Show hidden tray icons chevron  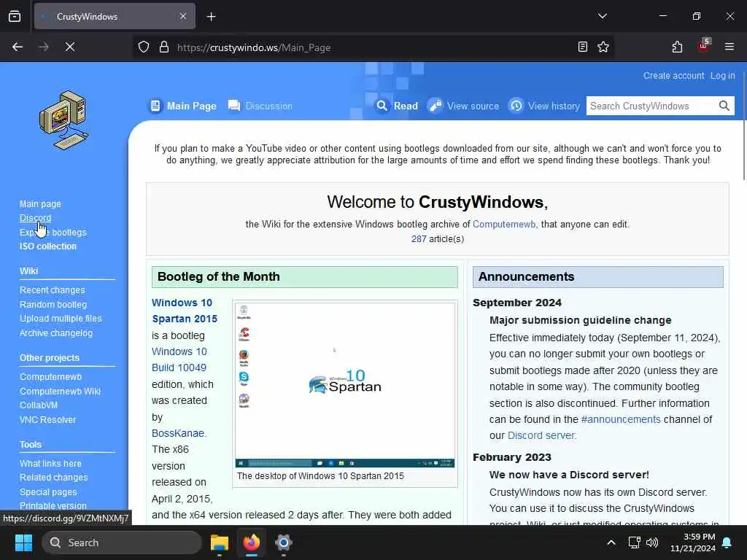pos(611,542)
